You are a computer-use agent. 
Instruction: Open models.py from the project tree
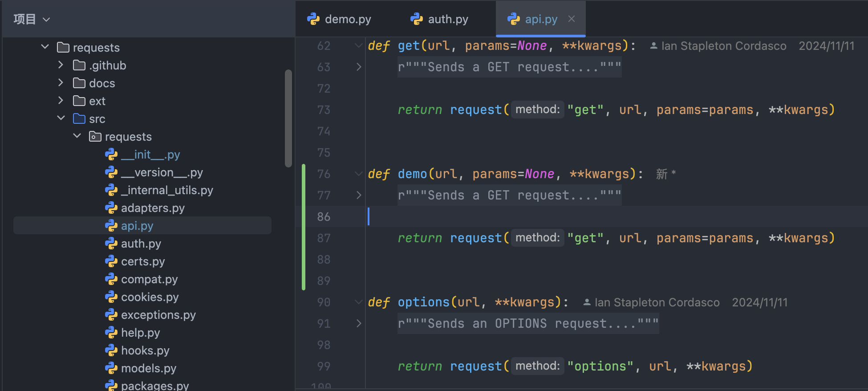[148, 368]
